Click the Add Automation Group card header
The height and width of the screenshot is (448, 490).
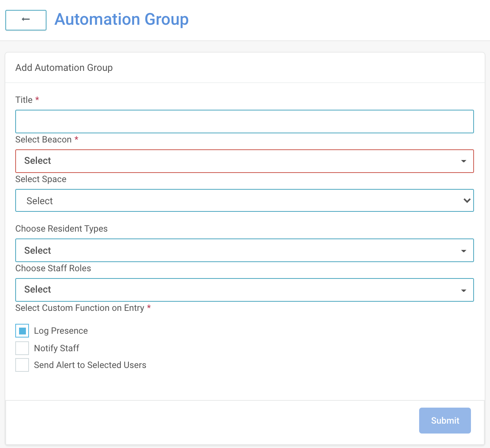[64, 68]
